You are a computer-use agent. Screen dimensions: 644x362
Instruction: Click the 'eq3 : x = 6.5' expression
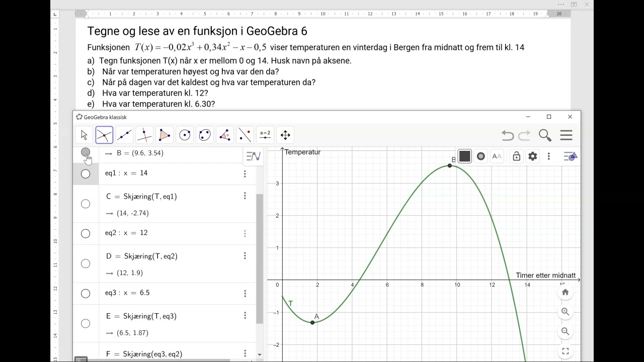click(127, 293)
